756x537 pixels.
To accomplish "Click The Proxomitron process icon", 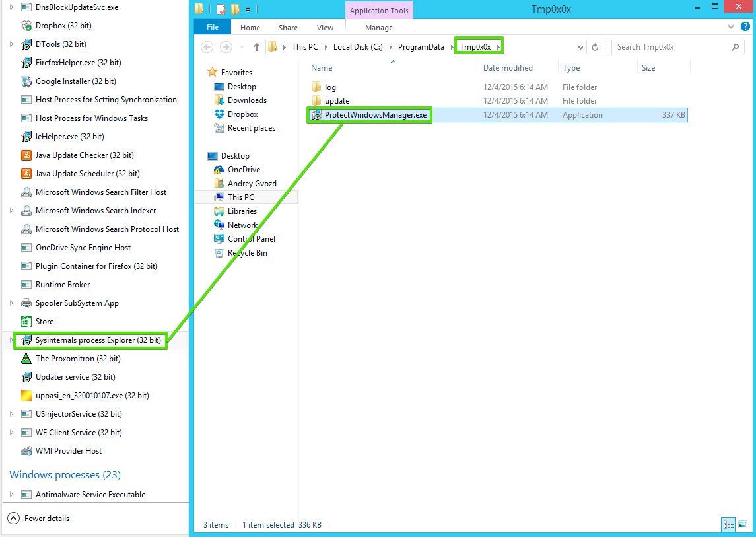I will [x=26, y=359].
